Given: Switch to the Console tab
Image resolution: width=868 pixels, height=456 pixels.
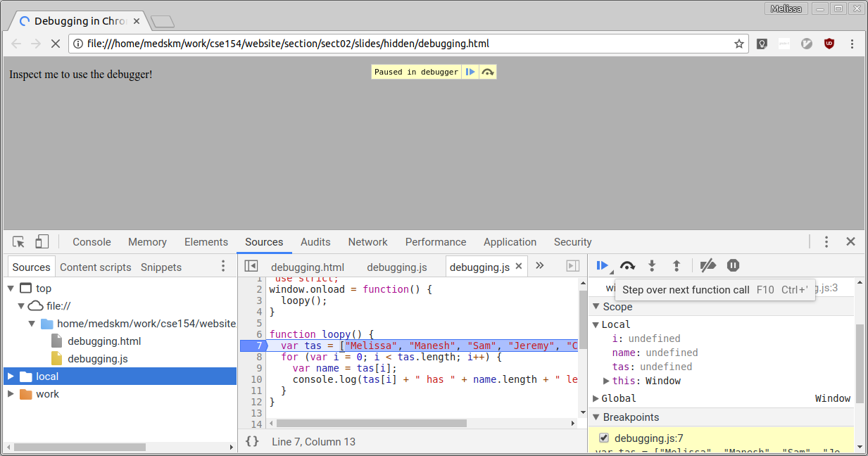Looking at the screenshot, I should point(91,241).
